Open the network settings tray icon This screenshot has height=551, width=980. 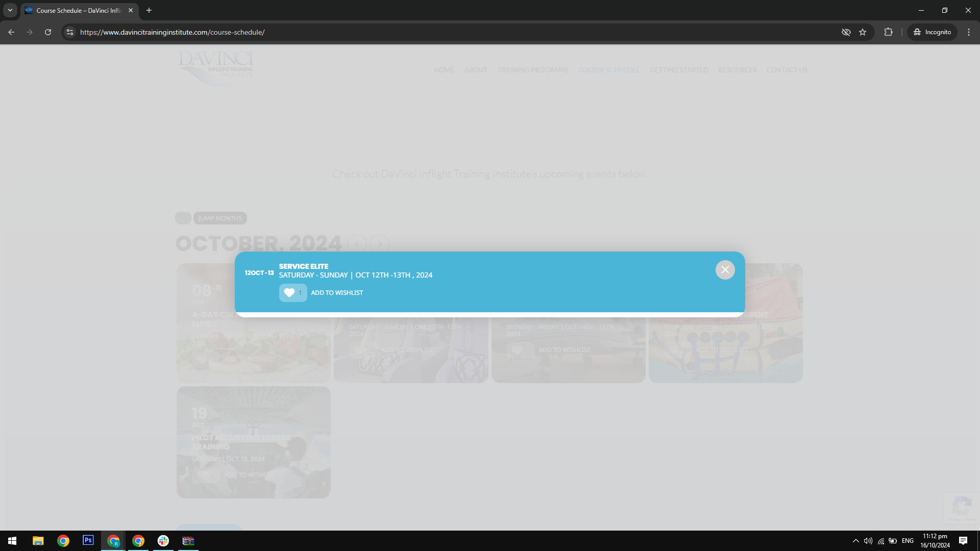click(881, 541)
